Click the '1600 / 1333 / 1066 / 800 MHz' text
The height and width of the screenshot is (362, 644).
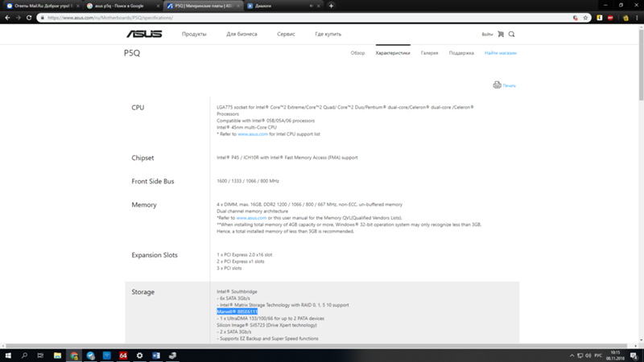[248, 181]
